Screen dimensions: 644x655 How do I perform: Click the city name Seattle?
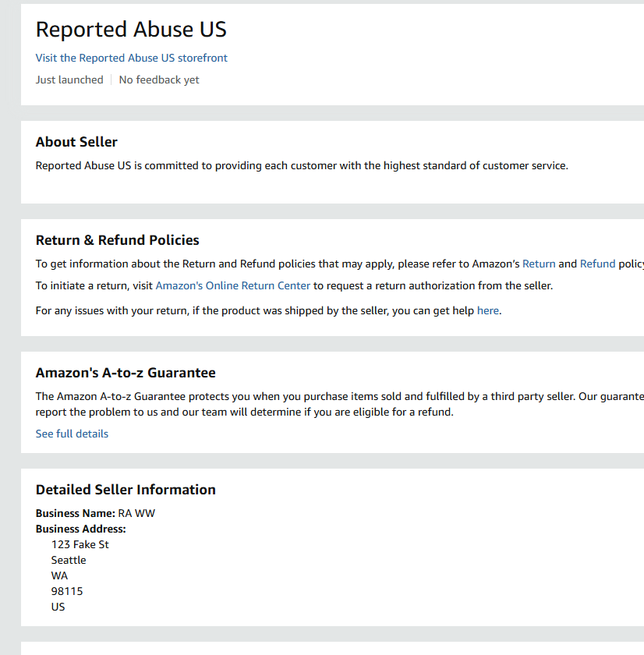coord(69,560)
